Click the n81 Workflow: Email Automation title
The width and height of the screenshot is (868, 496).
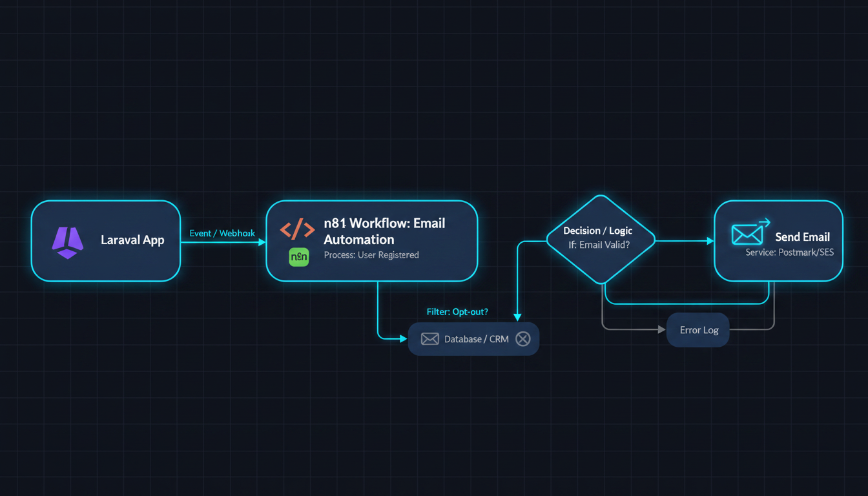(384, 231)
